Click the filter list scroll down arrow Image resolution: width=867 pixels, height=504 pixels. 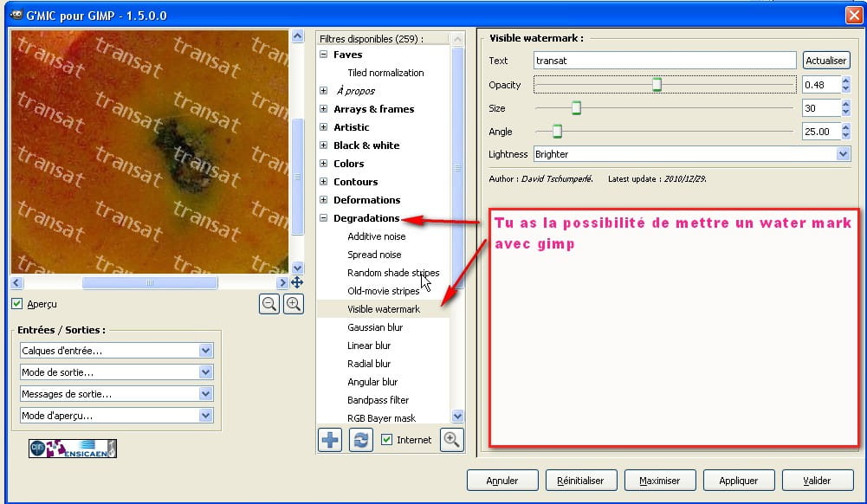457,416
